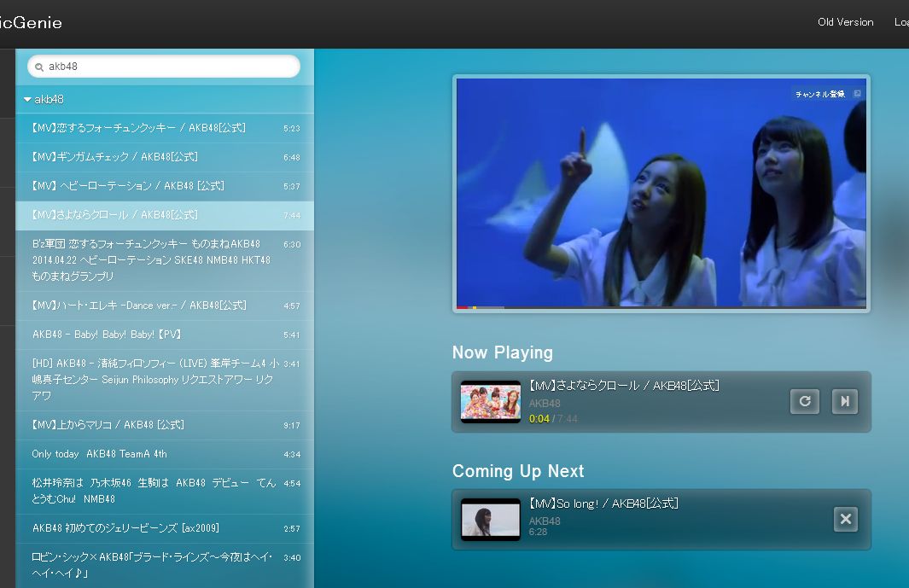Click Now Playing title さよならクロール
Screen dimensions: 909x588
click(x=624, y=386)
